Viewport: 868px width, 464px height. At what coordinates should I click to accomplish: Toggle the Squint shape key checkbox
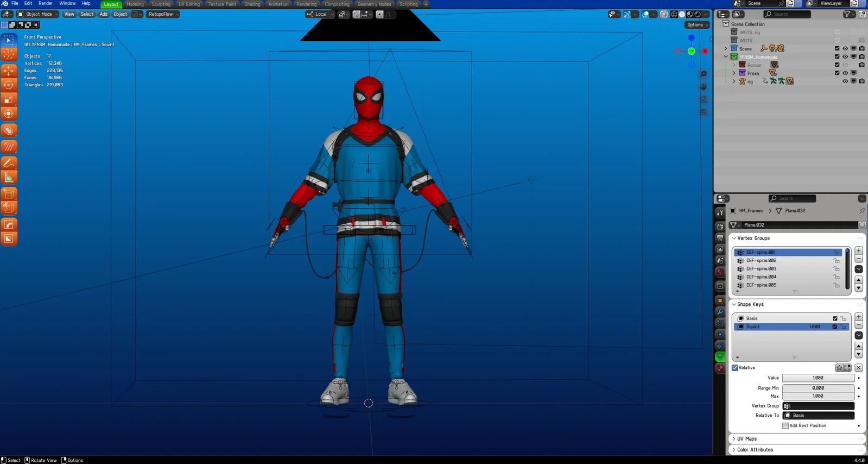click(x=835, y=327)
